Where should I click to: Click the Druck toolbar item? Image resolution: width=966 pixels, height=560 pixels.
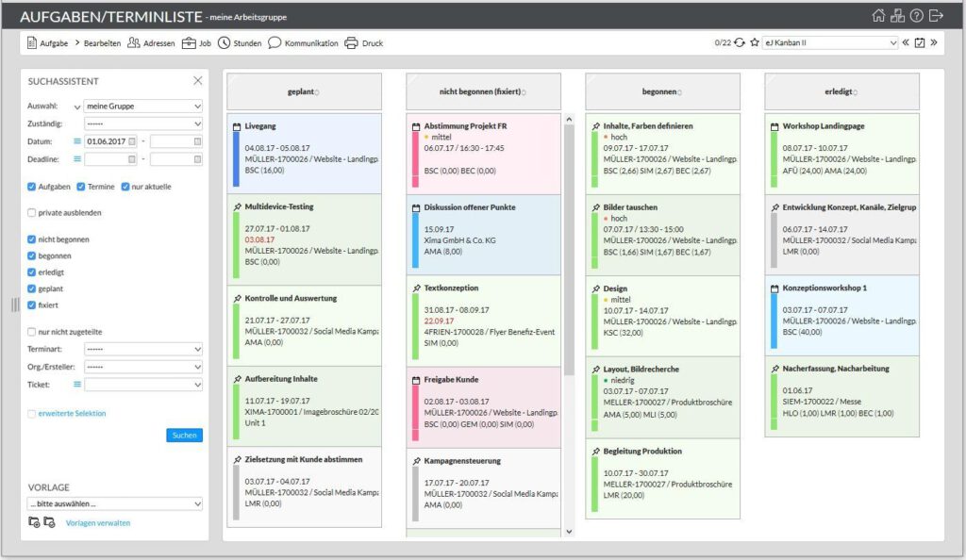(x=363, y=43)
